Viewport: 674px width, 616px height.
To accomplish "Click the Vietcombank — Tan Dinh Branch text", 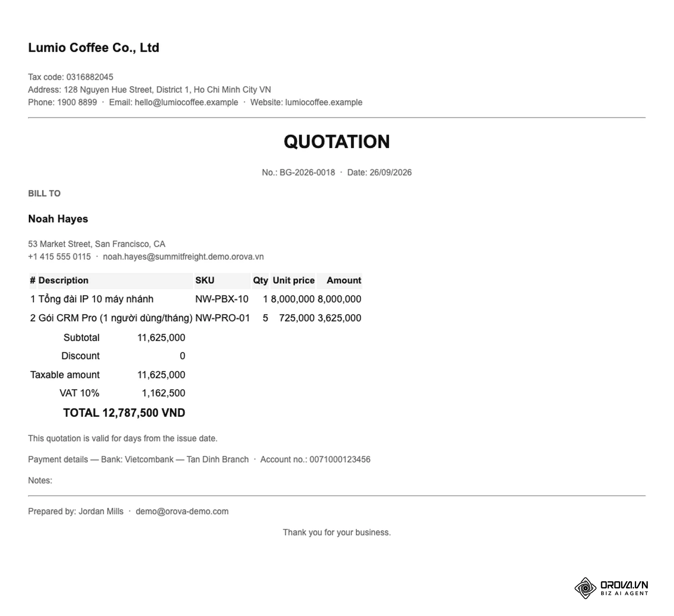I will (x=187, y=459).
